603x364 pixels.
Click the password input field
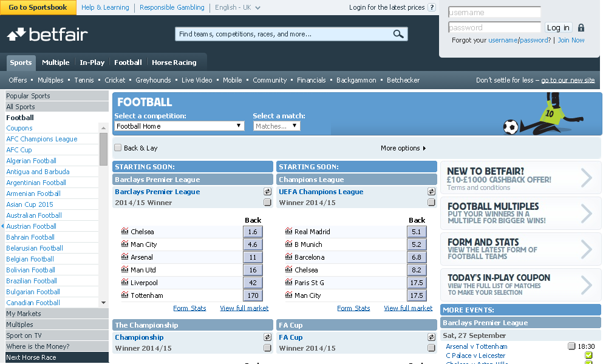pyautogui.click(x=494, y=27)
